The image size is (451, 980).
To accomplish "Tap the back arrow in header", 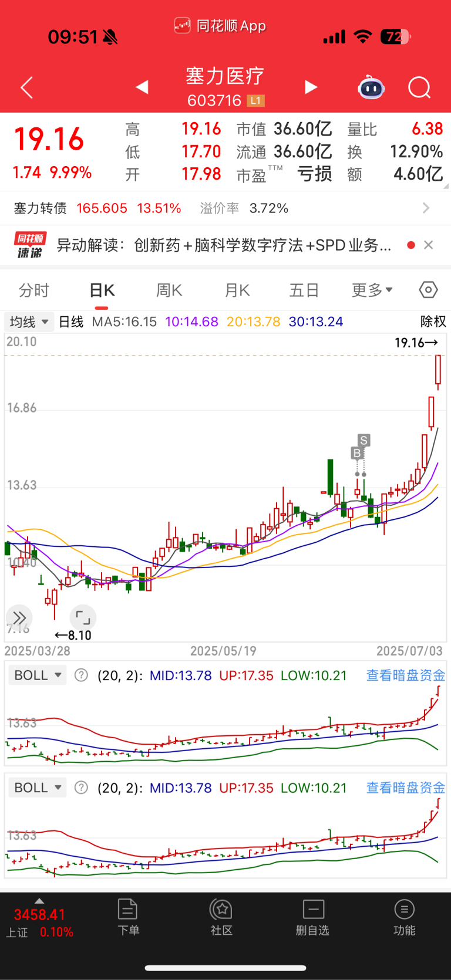I will tap(26, 88).
